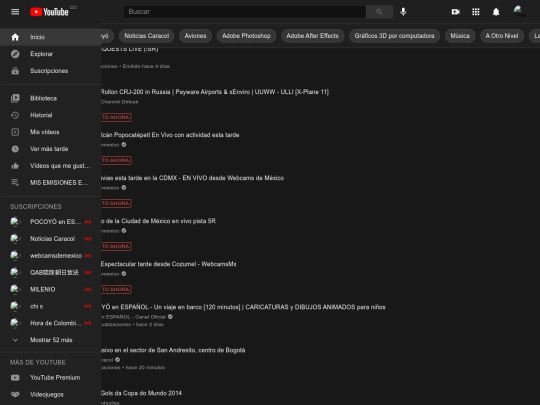Click the Noticias Caracol channel avatar
This screenshot has width=540, height=405.
15,238
